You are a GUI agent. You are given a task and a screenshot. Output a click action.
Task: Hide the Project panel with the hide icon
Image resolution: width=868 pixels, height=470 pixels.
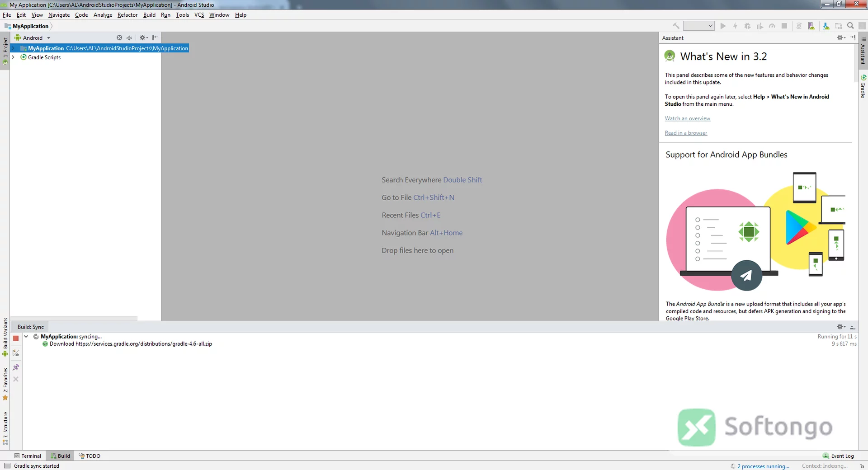coord(155,38)
